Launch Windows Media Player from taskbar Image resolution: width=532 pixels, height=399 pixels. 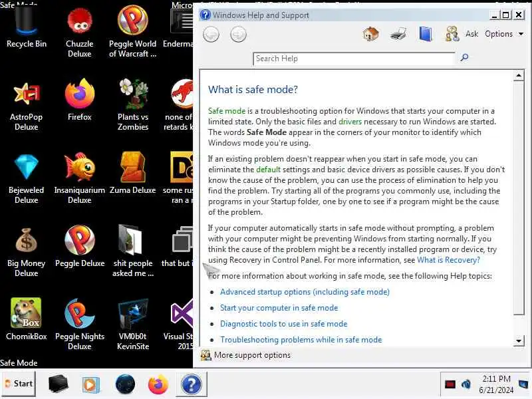click(x=90, y=385)
